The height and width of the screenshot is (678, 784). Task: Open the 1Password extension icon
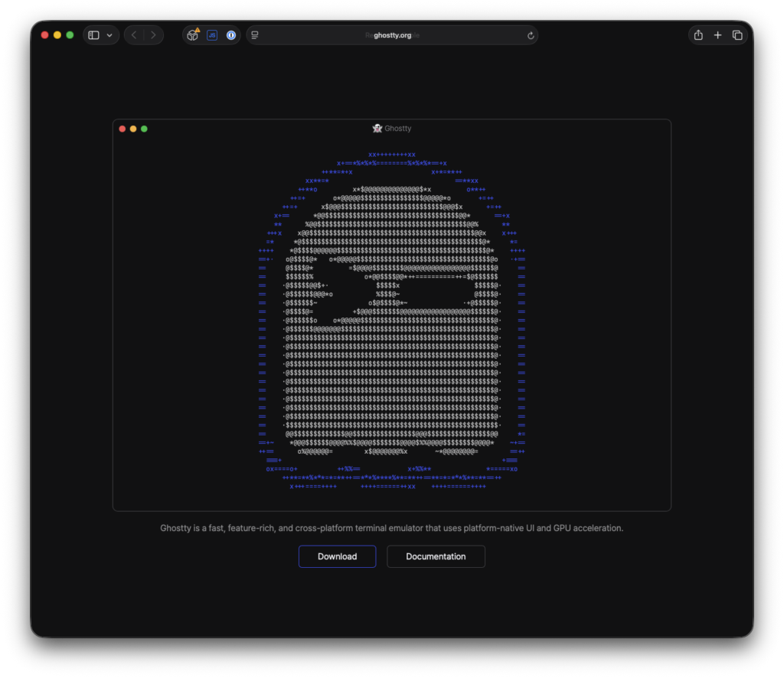point(231,35)
